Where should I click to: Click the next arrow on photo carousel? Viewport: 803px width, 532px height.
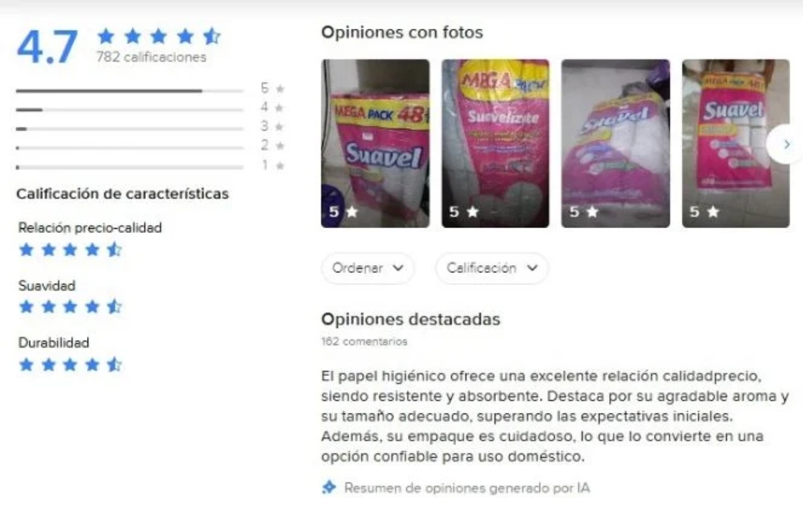tap(786, 144)
